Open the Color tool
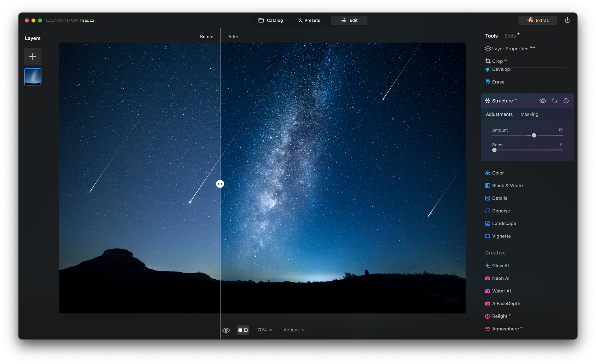 (x=498, y=173)
